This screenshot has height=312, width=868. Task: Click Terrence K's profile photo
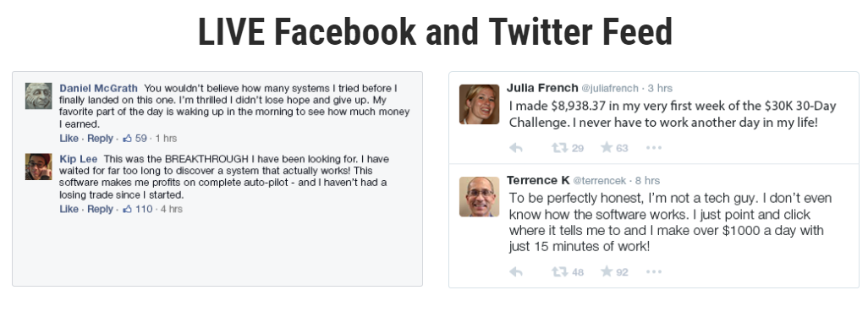pos(480,196)
